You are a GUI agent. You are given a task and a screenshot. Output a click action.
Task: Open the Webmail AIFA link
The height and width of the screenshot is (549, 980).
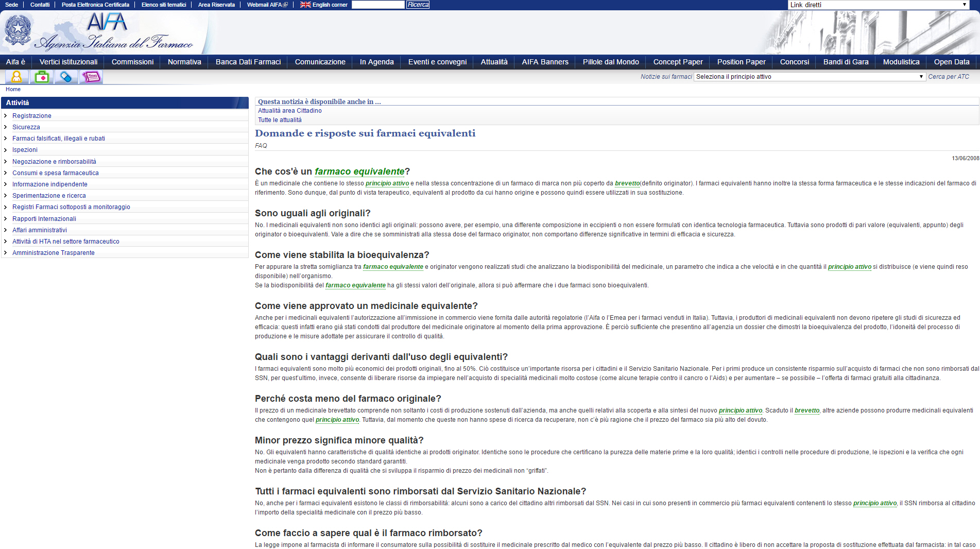coord(267,5)
